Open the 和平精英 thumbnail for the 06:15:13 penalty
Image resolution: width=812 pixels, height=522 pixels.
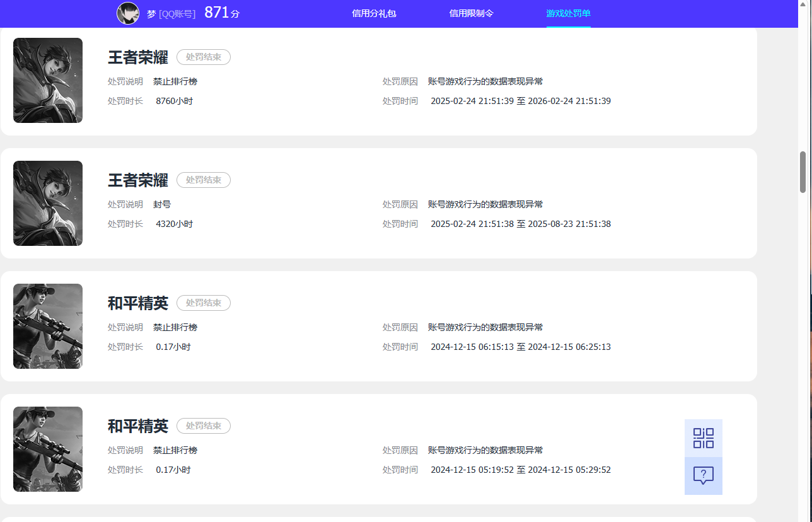click(x=48, y=327)
